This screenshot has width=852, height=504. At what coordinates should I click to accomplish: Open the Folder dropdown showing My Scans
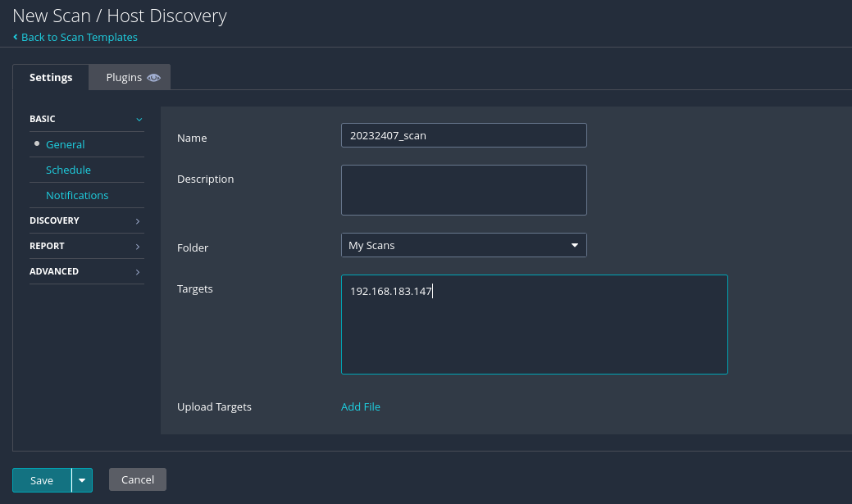click(463, 245)
